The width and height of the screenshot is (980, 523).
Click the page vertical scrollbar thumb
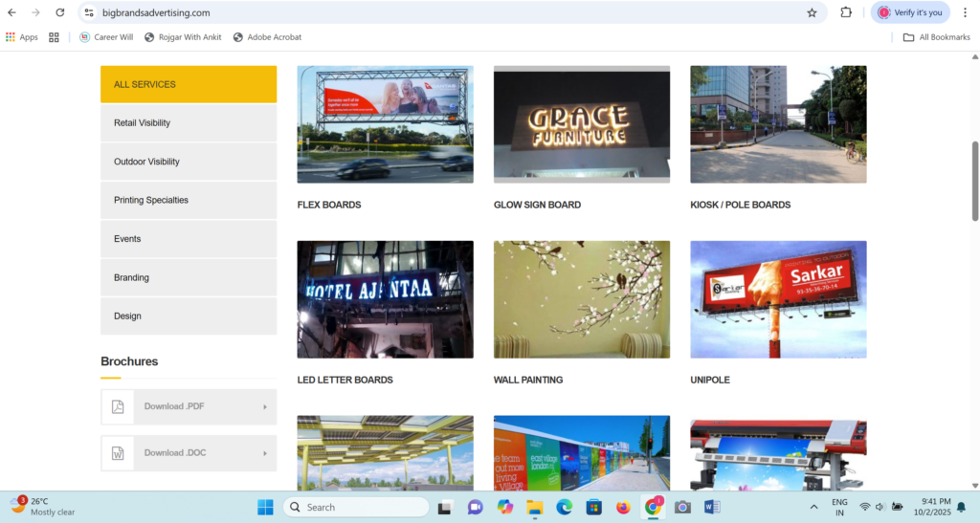pyautogui.click(x=975, y=181)
